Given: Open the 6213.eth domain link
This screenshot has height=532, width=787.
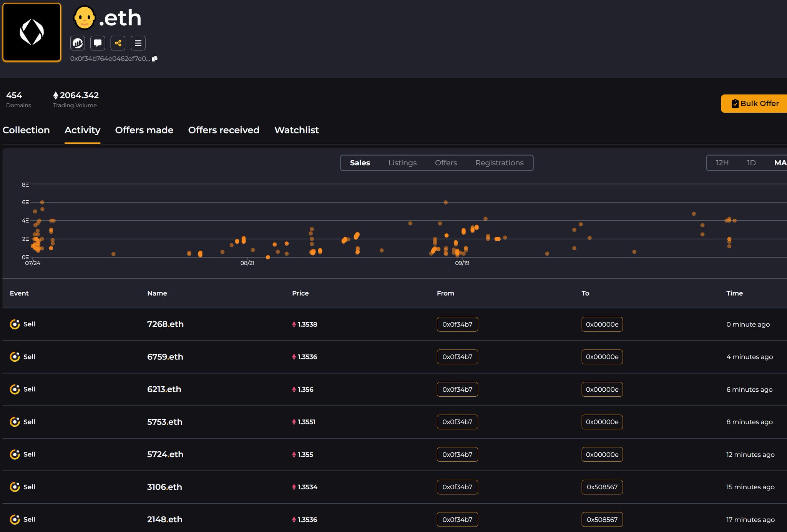Looking at the screenshot, I should click(164, 389).
